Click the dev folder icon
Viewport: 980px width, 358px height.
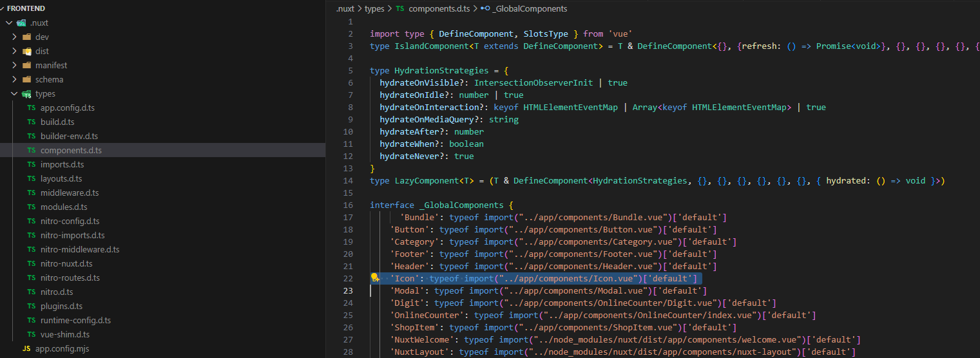coord(26,37)
